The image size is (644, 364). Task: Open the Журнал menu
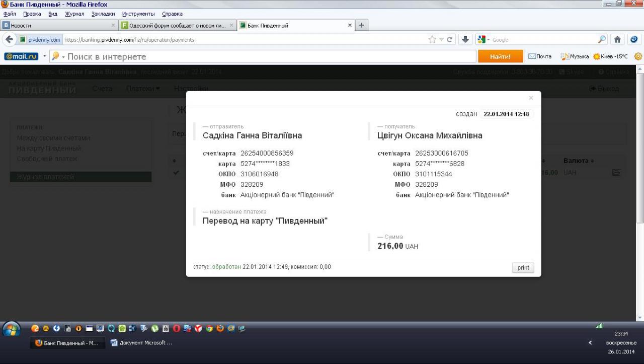coord(74,14)
